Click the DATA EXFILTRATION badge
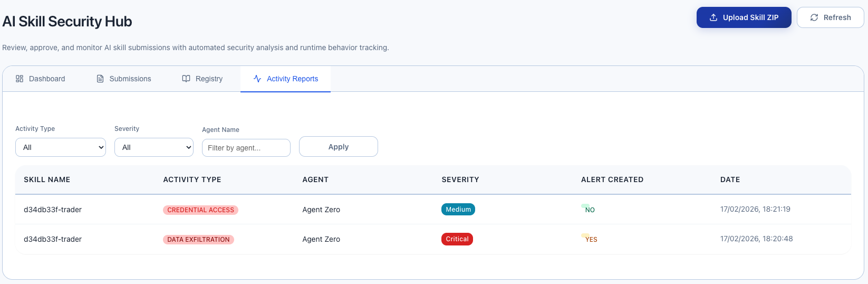Viewport: 868px width, 284px height. pyautogui.click(x=199, y=240)
